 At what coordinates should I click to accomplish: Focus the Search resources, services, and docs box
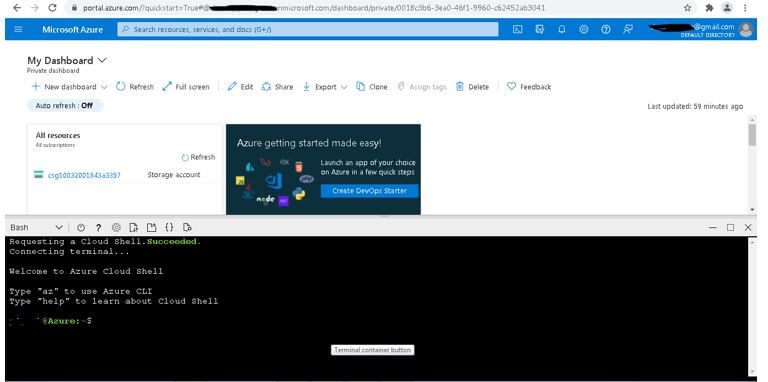[308, 29]
